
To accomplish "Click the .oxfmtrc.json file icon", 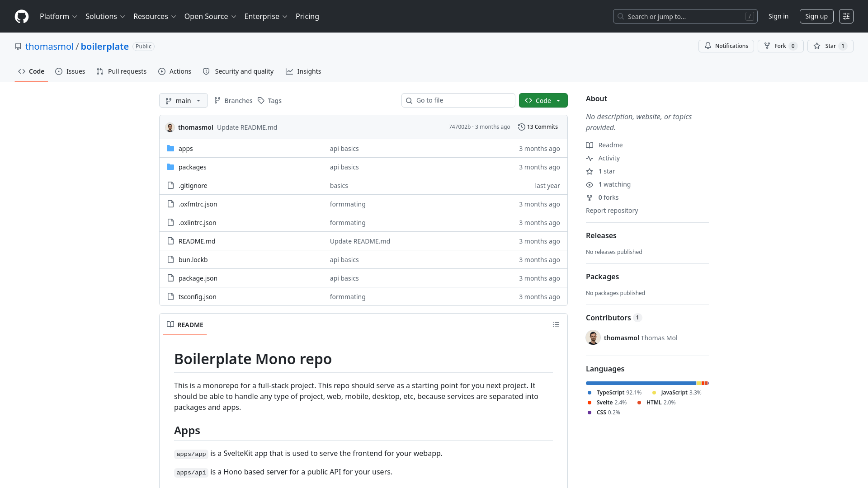I will click(170, 204).
